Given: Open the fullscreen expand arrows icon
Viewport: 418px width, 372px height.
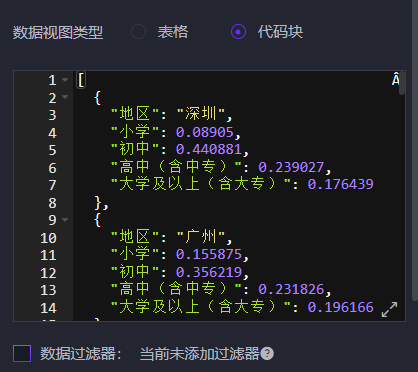Looking at the screenshot, I should (x=389, y=309).
